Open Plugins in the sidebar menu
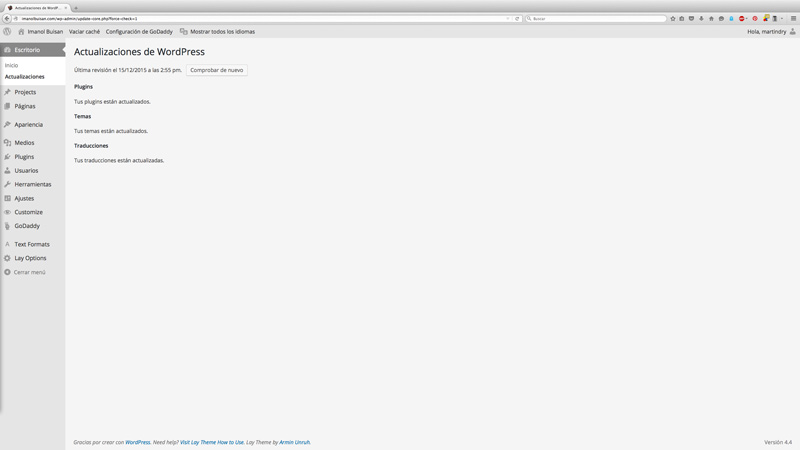The image size is (800, 450). click(24, 157)
